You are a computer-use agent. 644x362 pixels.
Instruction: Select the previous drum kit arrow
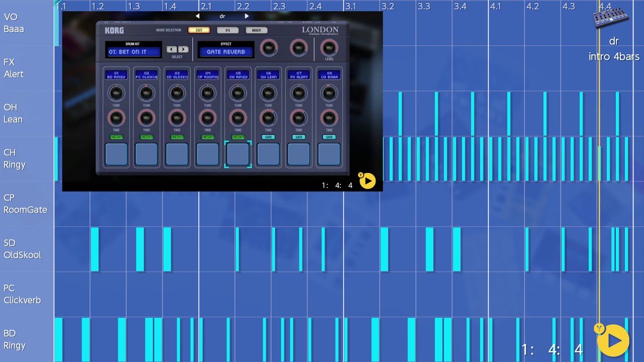click(x=172, y=49)
